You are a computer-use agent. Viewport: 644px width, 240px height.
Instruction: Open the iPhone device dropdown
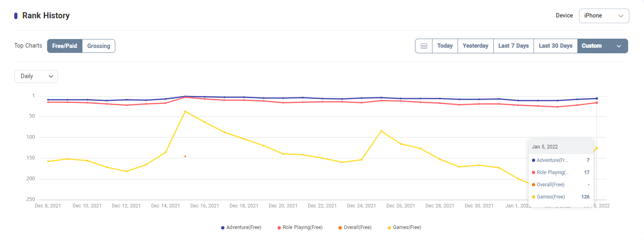[604, 16]
